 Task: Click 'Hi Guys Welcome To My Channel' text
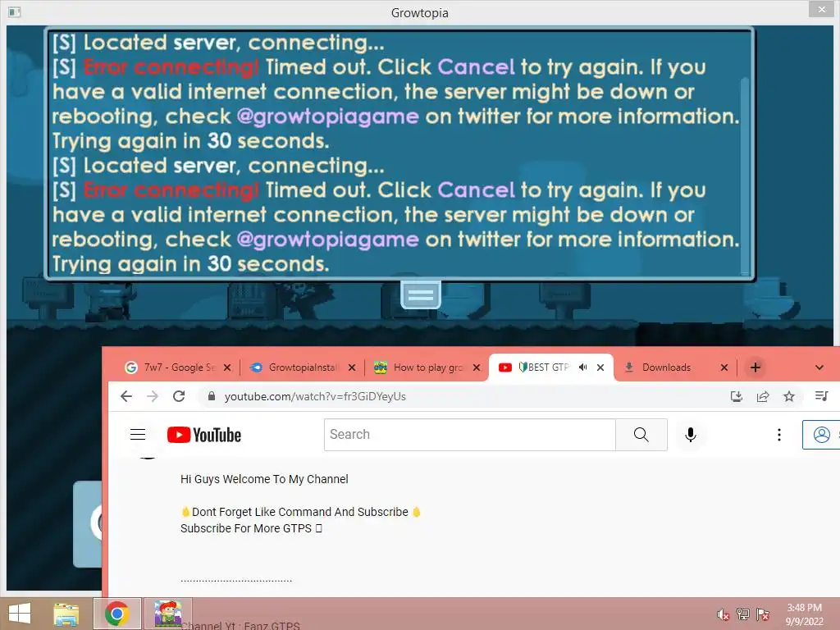(x=264, y=479)
